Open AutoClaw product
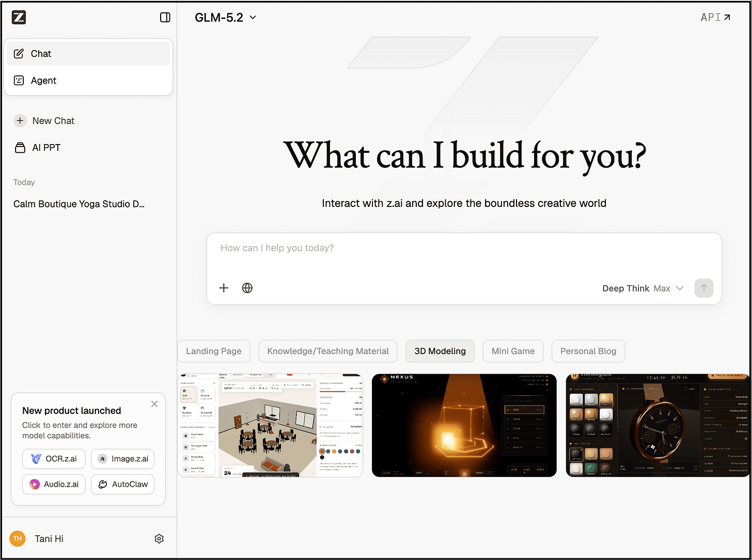Viewport: 752px width, 560px height. coord(123,484)
